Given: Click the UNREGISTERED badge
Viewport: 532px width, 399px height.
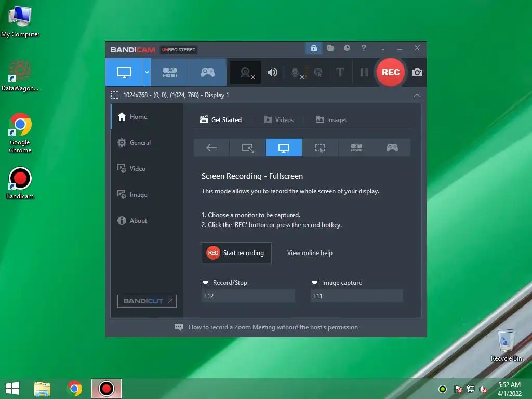Looking at the screenshot, I should tap(179, 50).
